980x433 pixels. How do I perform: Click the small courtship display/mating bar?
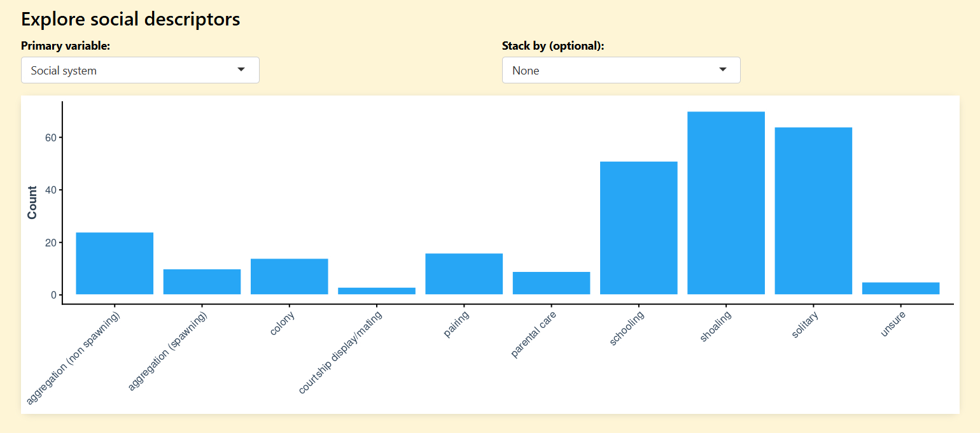(x=376, y=291)
